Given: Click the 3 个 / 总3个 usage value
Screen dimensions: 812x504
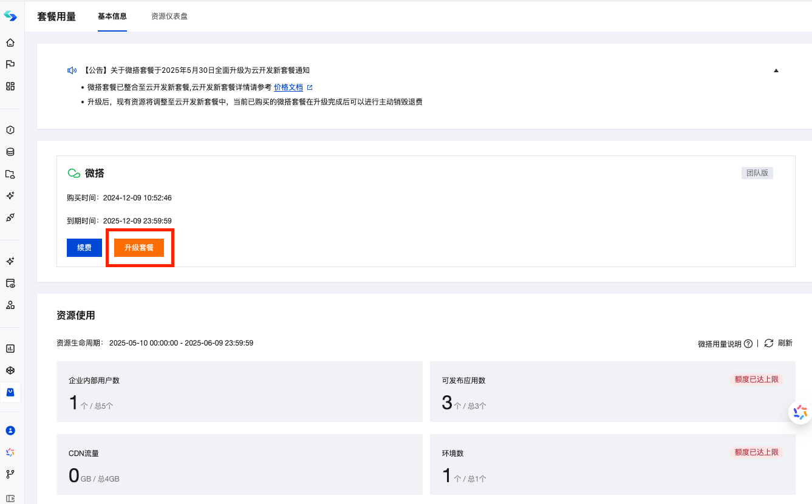Looking at the screenshot, I should click(x=464, y=403).
